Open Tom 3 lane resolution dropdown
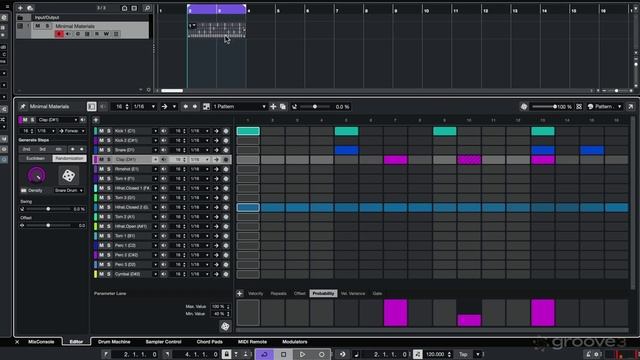Image resolution: width=640 pixels, height=360 pixels. [200, 198]
